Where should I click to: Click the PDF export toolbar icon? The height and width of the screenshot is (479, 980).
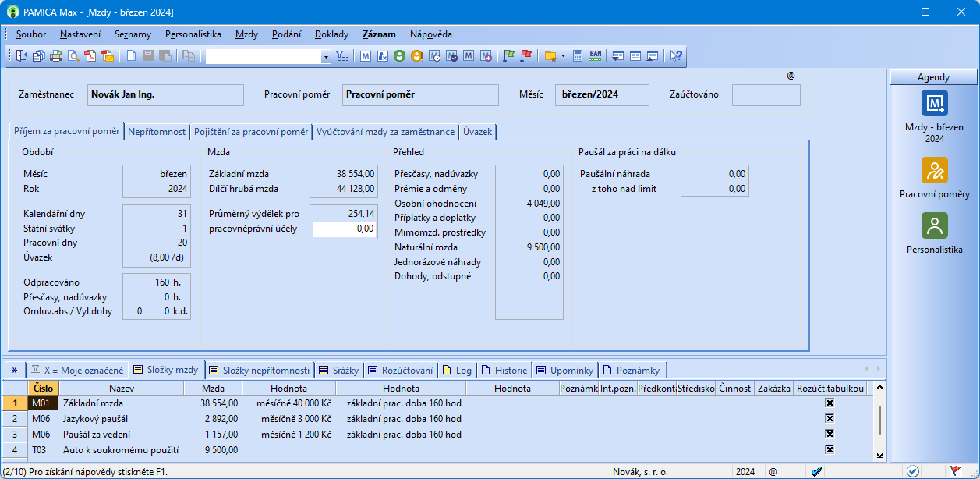[90, 56]
